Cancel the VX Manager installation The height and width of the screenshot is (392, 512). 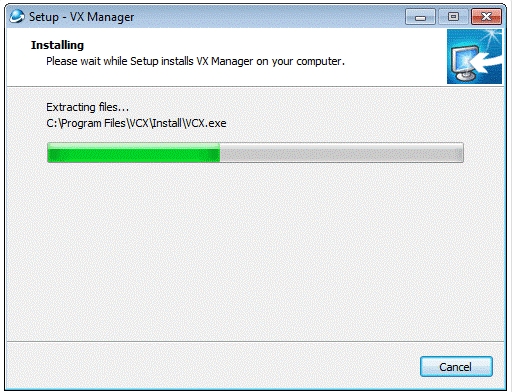(456, 367)
